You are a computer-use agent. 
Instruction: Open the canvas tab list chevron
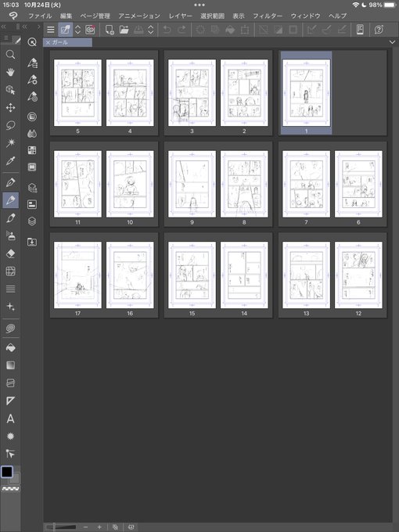(393, 42)
